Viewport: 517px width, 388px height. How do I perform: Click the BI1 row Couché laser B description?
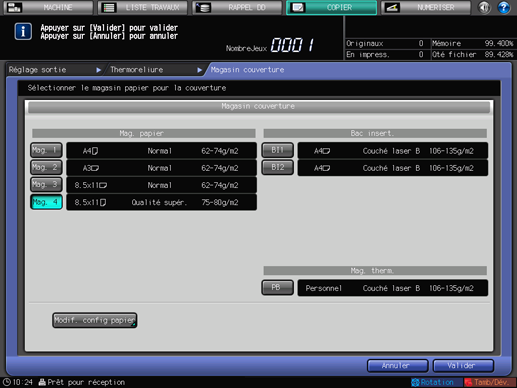tap(393, 151)
